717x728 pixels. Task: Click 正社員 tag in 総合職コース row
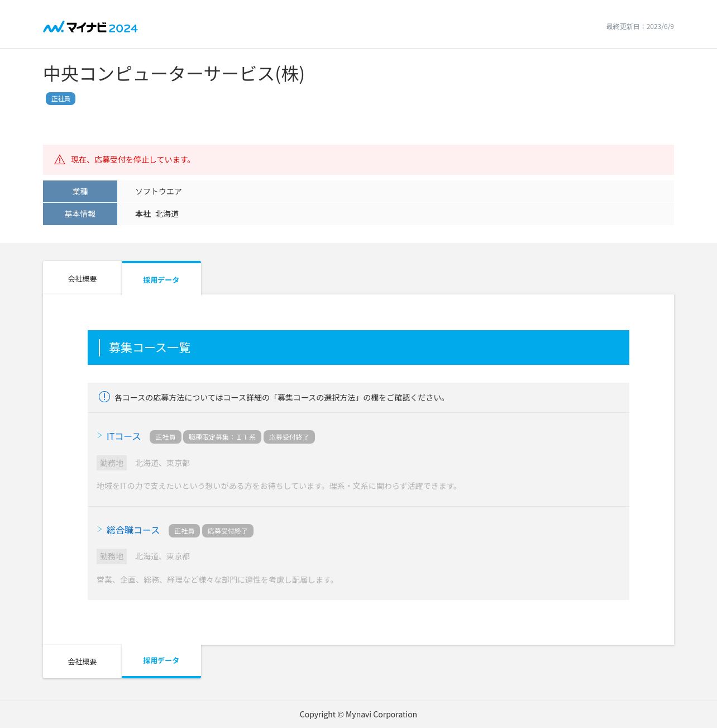pyautogui.click(x=184, y=531)
